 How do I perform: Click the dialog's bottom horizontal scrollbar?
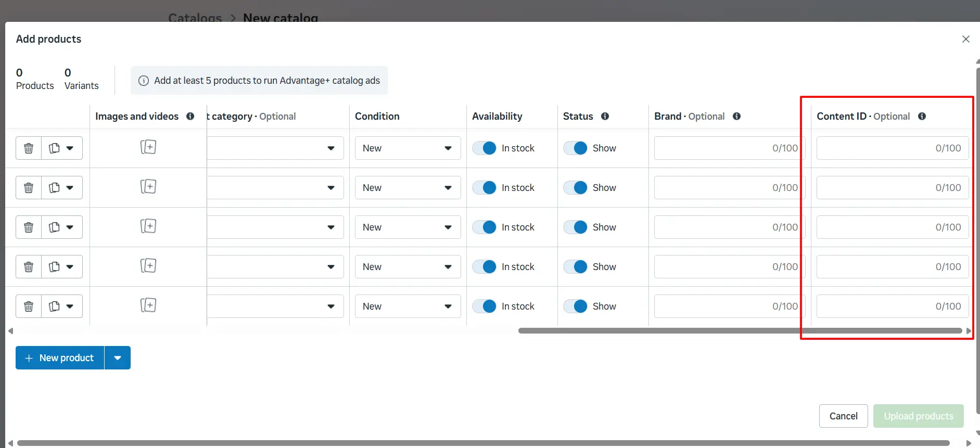(x=483, y=443)
